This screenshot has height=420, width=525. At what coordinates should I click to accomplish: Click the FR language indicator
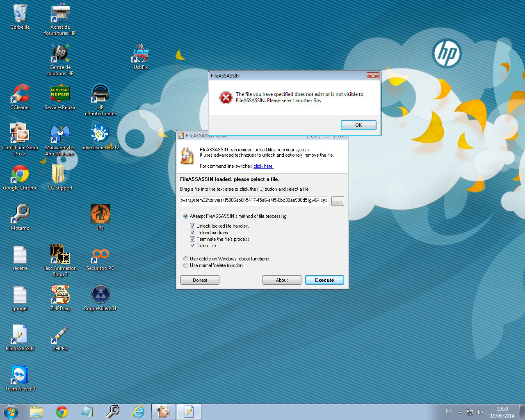click(449, 411)
